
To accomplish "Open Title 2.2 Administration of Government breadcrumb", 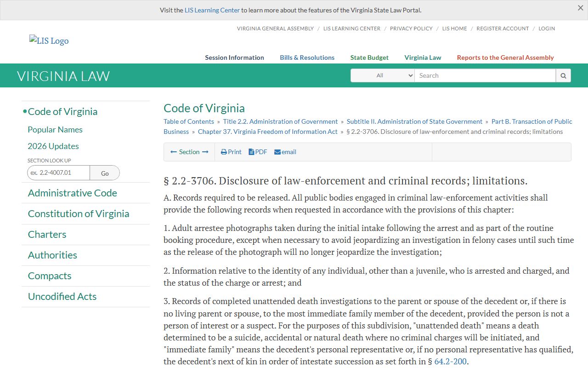I will coord(280,121).
